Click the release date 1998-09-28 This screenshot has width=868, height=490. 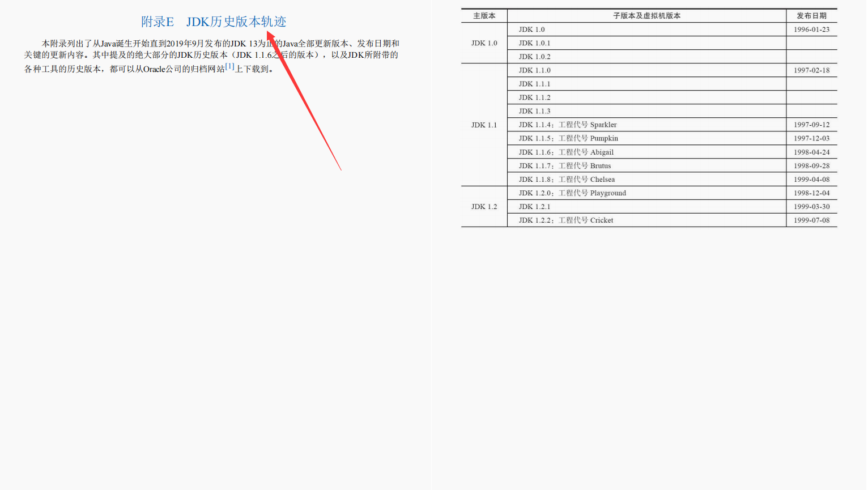coord(811,165)
